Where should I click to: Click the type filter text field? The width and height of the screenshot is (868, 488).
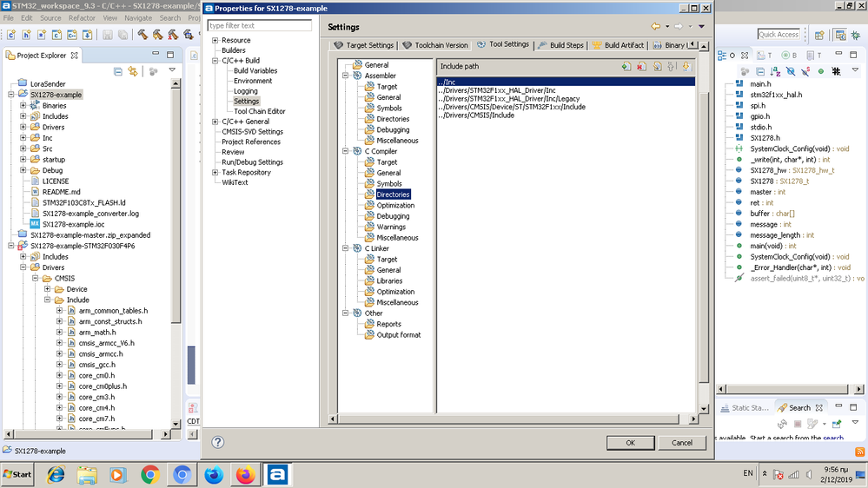click(x=260, y=25)
